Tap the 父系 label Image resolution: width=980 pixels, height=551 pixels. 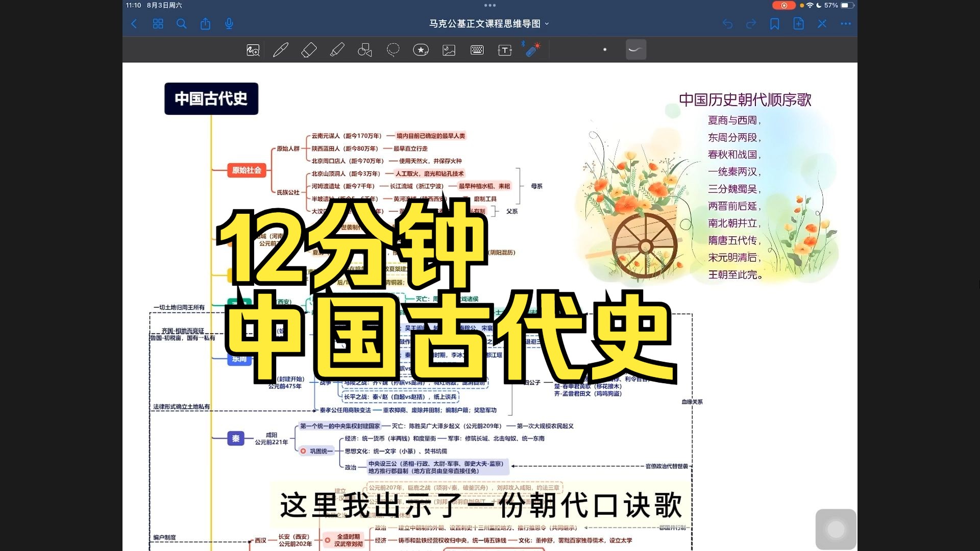(x=512, y=211)
